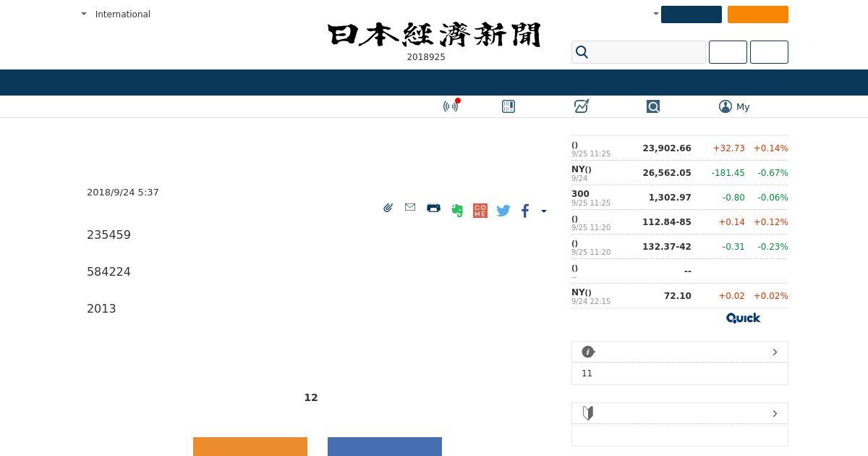Click the info icon in sidebar panel

click(588, 352)
